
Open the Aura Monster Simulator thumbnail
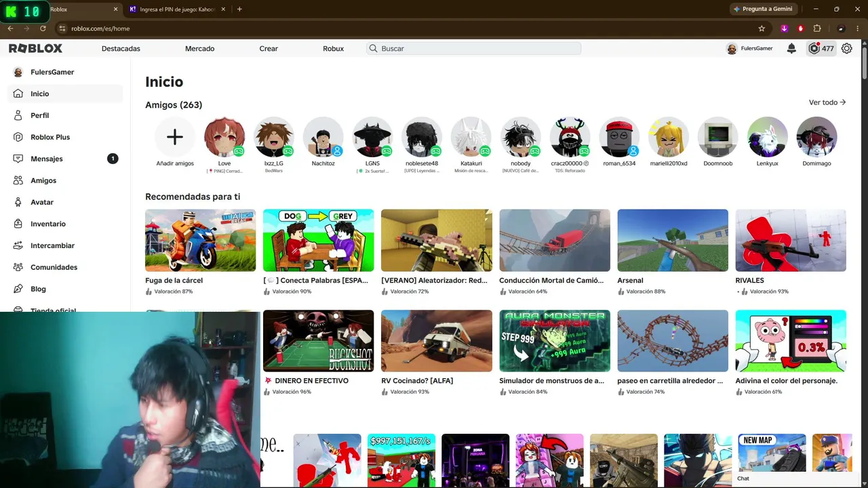pos(555,341)
